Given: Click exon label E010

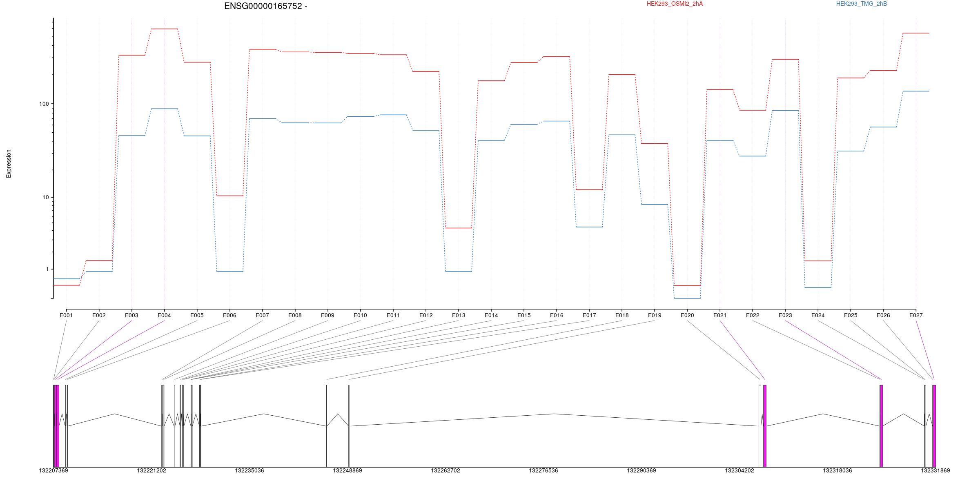Looking at the screenshot, I should pyautogui.click(x=360, y=315).
